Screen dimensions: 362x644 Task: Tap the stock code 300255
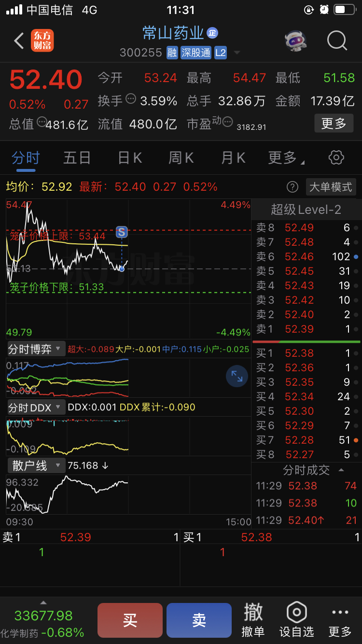(141, 53)
